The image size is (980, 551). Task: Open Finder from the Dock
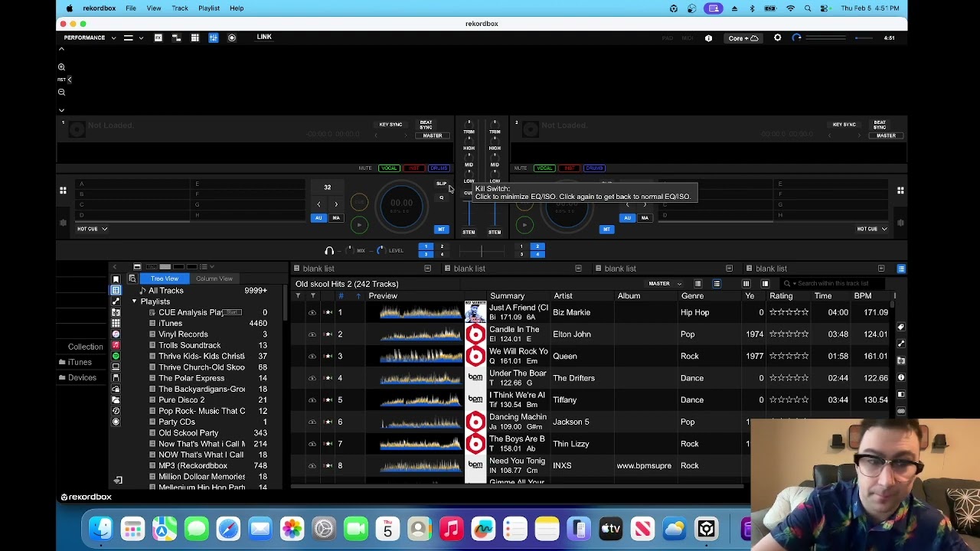click(101, 528)
